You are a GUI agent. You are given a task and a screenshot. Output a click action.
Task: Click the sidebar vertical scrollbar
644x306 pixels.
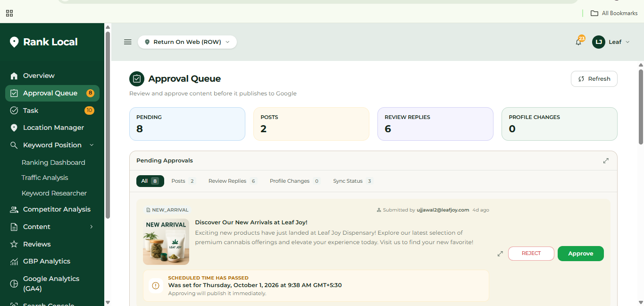(108, 125)
